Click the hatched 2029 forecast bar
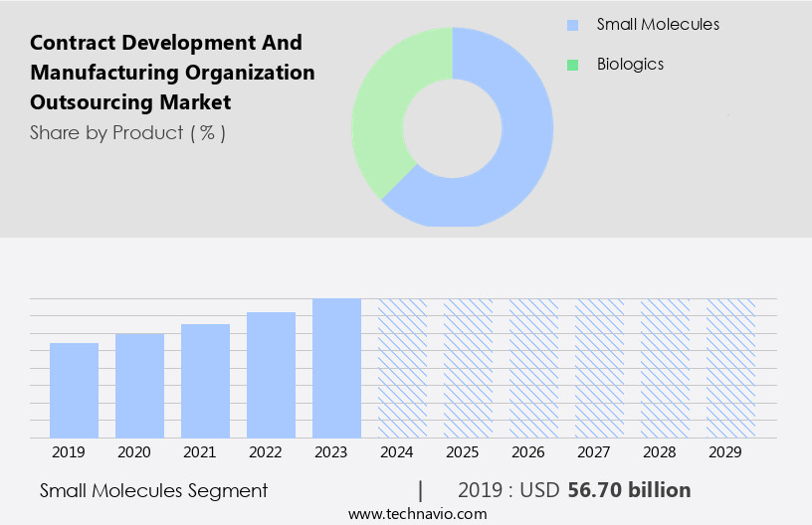Image resolution: width=812 pixels, height=525 pixels. pyautogui.click(x=731, y=368)
